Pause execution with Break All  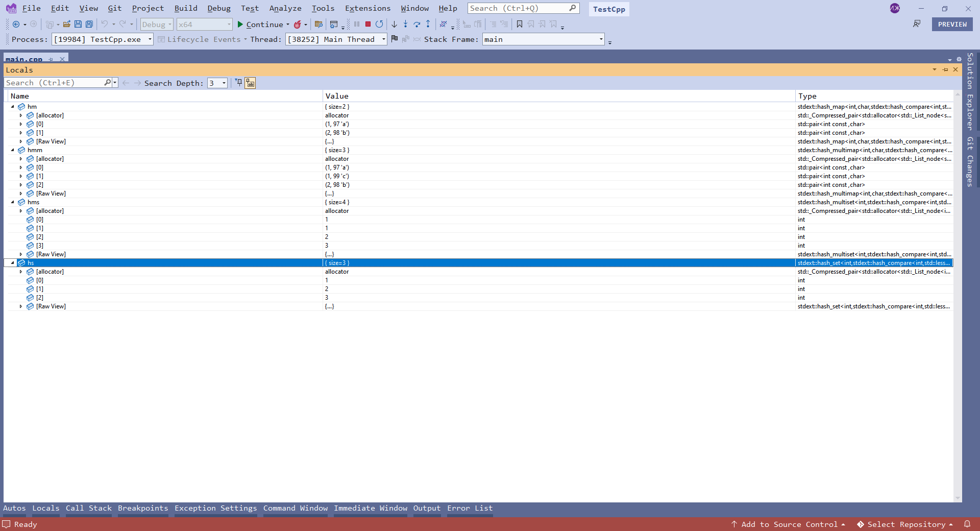(x=356, y=24)
